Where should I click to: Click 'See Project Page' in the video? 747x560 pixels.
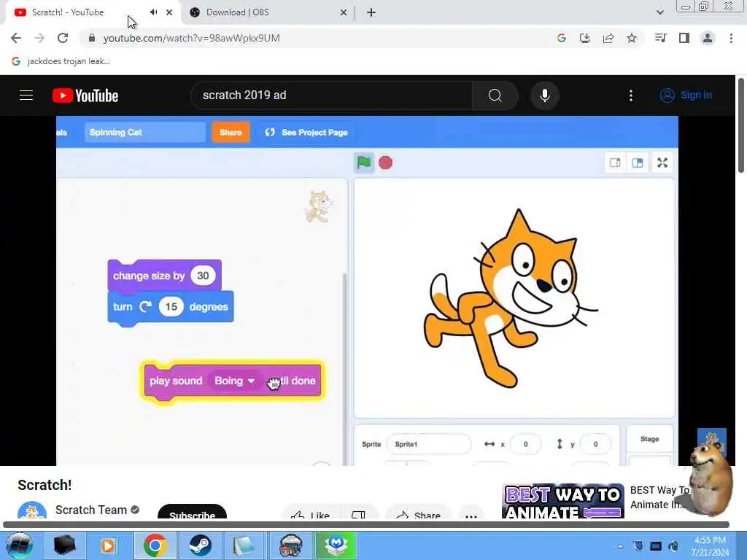[x=306, y=133]
